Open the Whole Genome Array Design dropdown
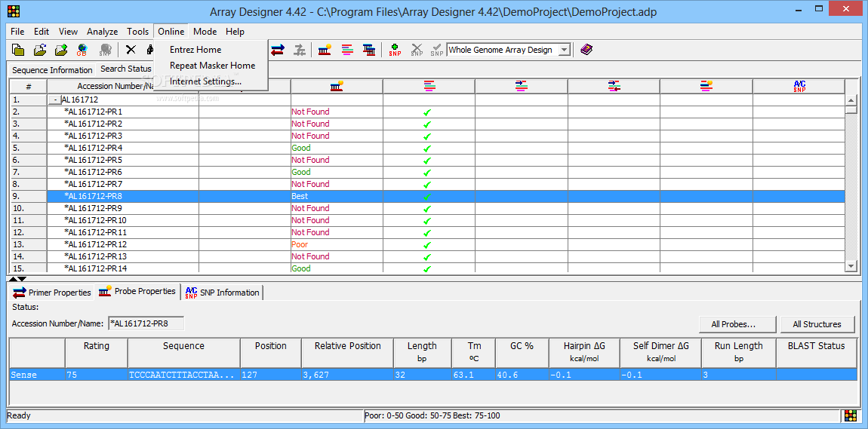Screen dimensions: 868x429 click(564, 50)
